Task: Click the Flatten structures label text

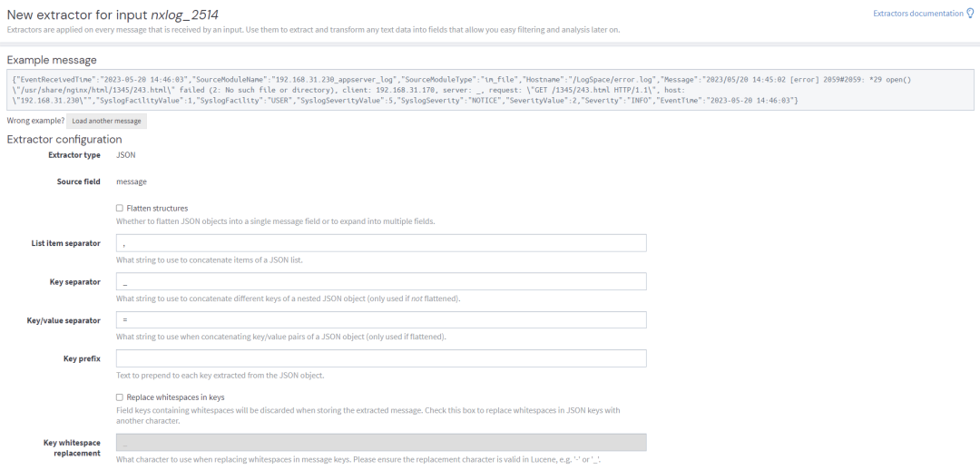Action: click(x=157, y=208)
